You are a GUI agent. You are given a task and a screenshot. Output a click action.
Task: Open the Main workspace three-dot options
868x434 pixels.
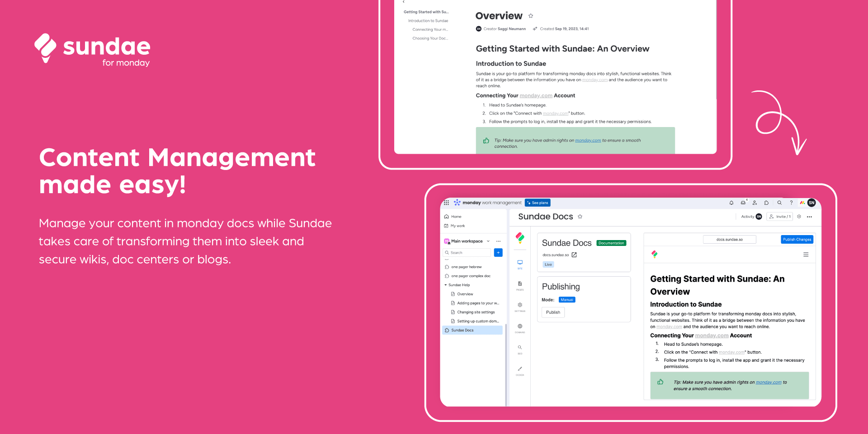tap(498, 241)
